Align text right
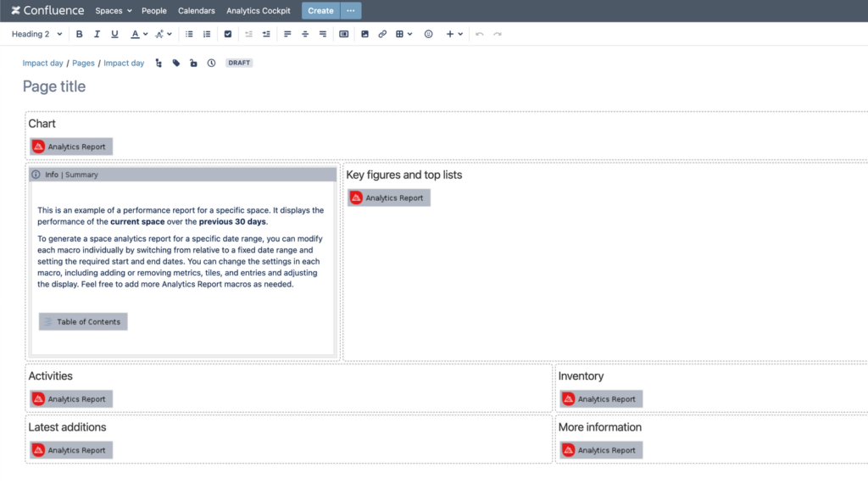Image resolution: width=868 pixels, height=484 pixels. point(323,34)
